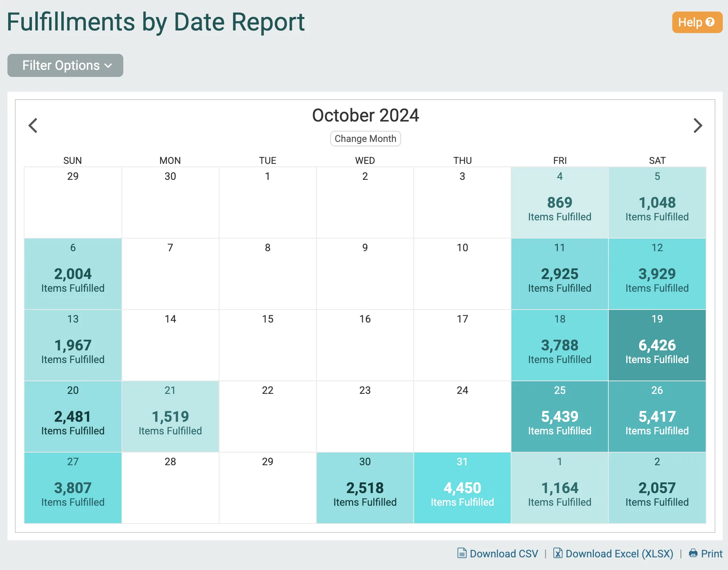Viewport: 728px width, 570px height.
Task: Click the Download Excel (XLSX) link
Action: 619,554
